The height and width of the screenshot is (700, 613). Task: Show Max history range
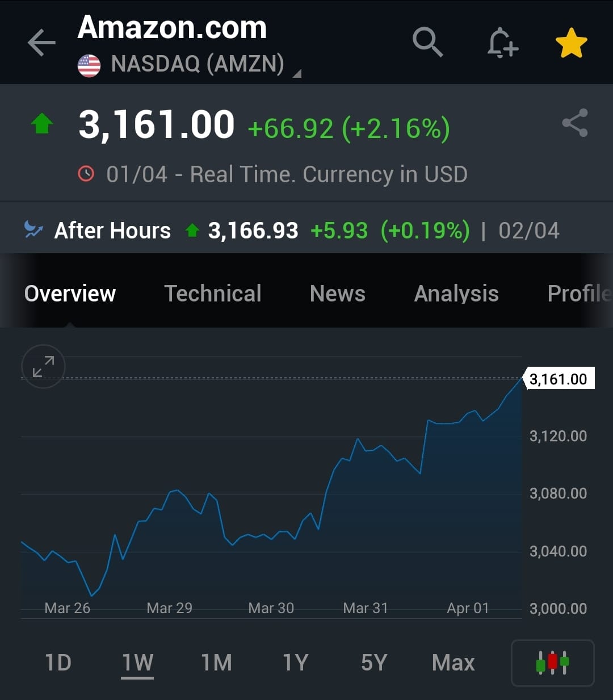point(453,663)
